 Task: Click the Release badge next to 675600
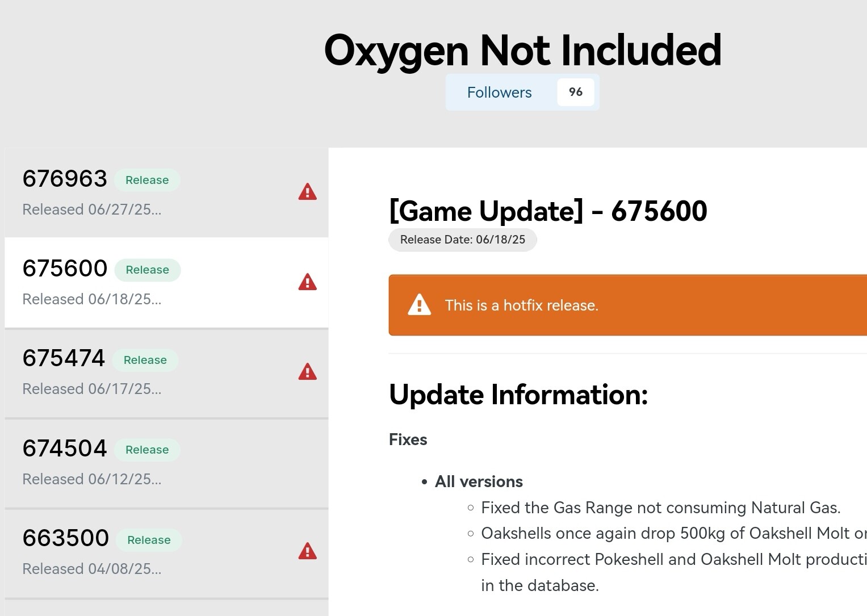[148, 270]
